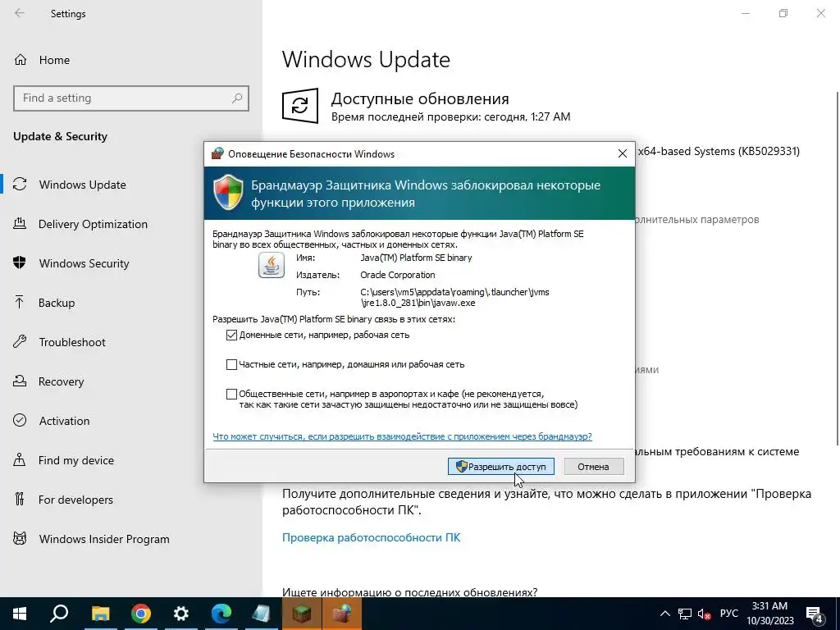Click the notepad-like taskbar app icon
The height and width of the screenshot is (630, 840).
click(x=262, y=614)
